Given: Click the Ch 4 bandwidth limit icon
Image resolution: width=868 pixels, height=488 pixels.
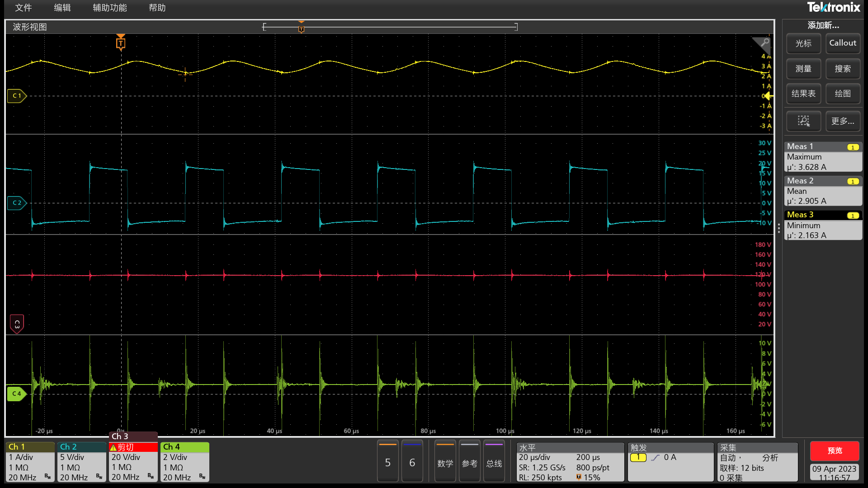Looking at the screenshot, I should [x=202, y=477].
